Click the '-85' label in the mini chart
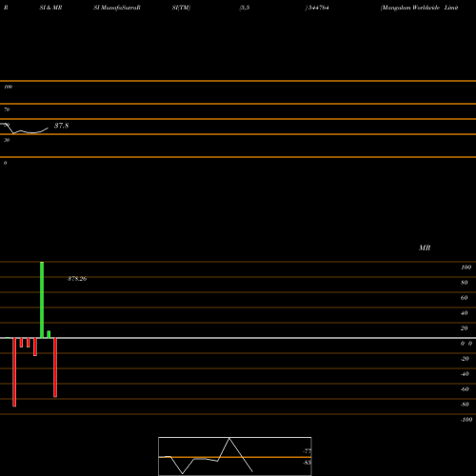 307,463
